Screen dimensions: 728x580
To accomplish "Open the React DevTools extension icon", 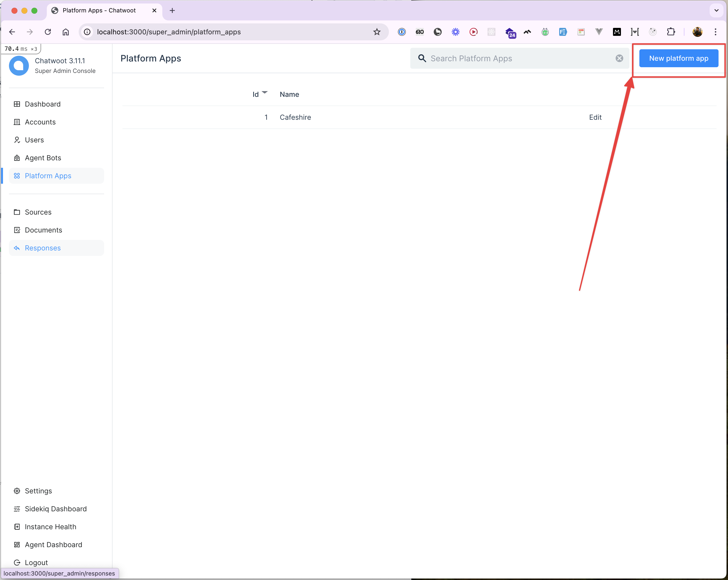I will 491,32.
